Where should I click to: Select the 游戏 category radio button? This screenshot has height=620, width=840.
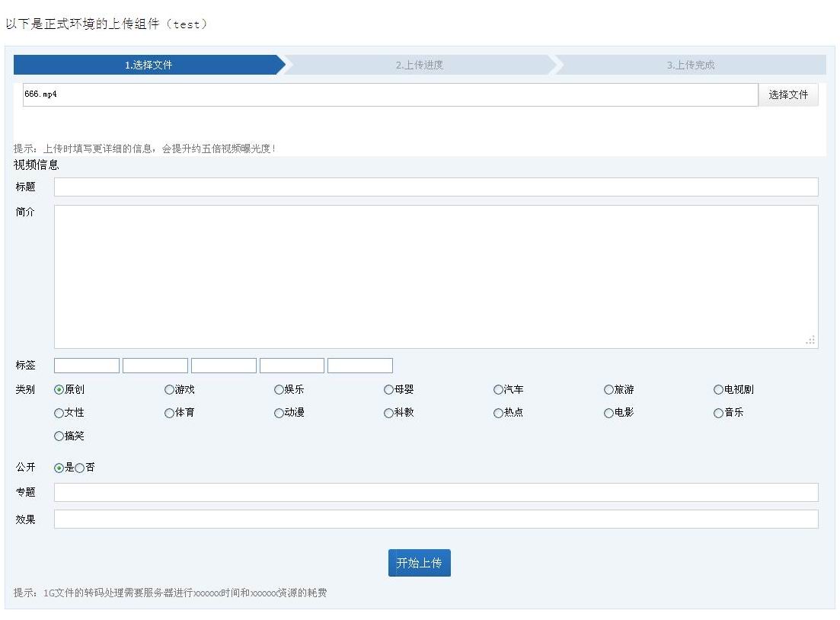pyautogui.click(x=169, y=390)
